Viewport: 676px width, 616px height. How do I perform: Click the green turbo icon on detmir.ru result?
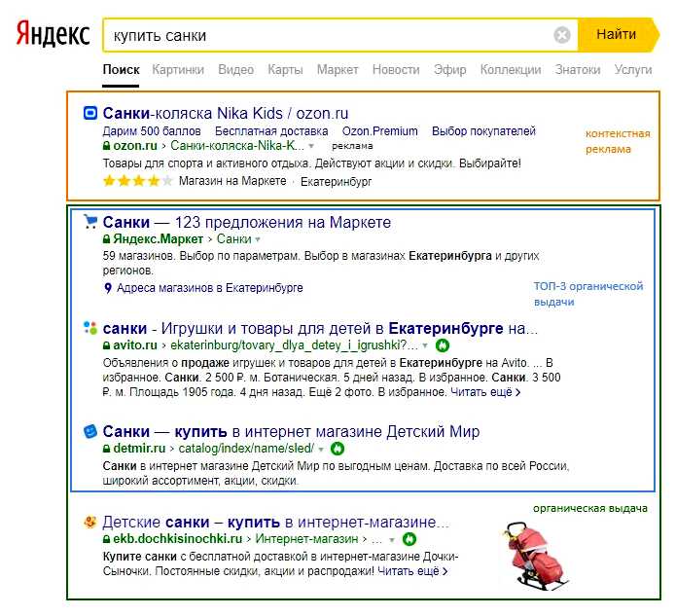338,450
